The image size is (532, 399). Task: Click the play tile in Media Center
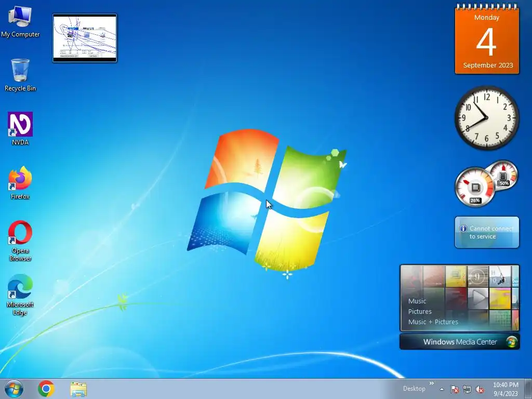(478, 298)
